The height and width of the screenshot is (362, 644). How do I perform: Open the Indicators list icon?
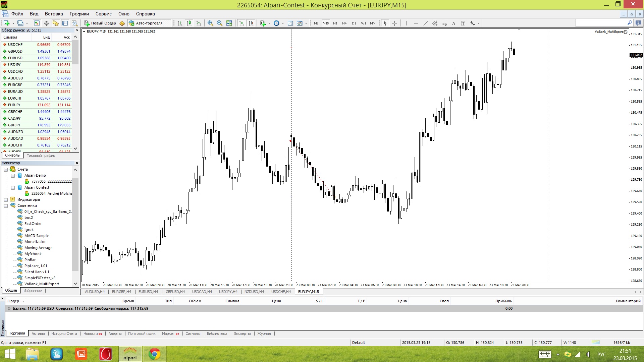[263, 23]
